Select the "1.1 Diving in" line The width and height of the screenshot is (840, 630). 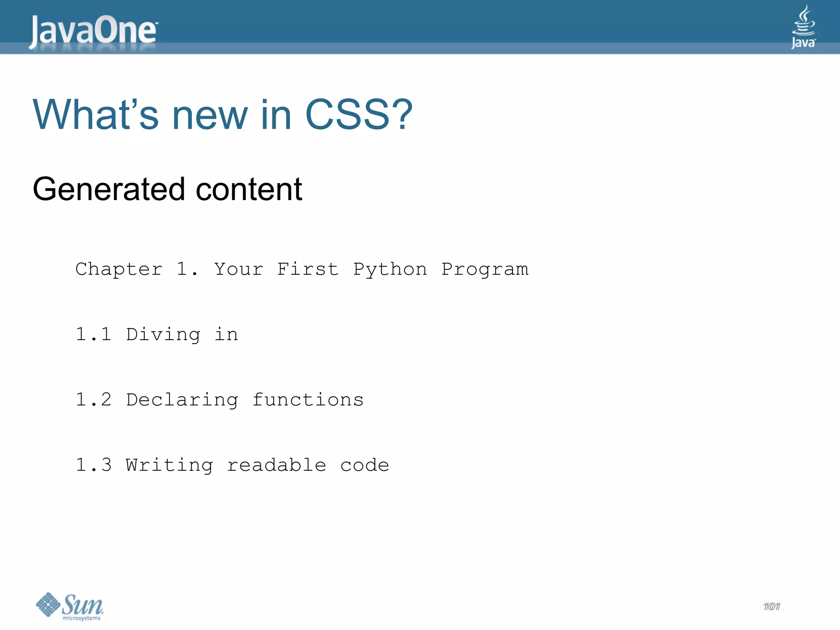157,335
